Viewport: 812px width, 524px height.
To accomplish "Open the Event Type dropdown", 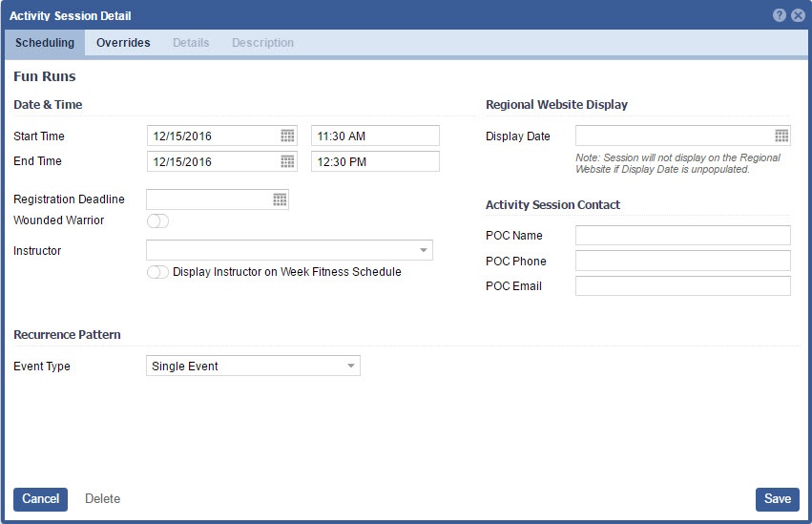I will pos(350,367).
